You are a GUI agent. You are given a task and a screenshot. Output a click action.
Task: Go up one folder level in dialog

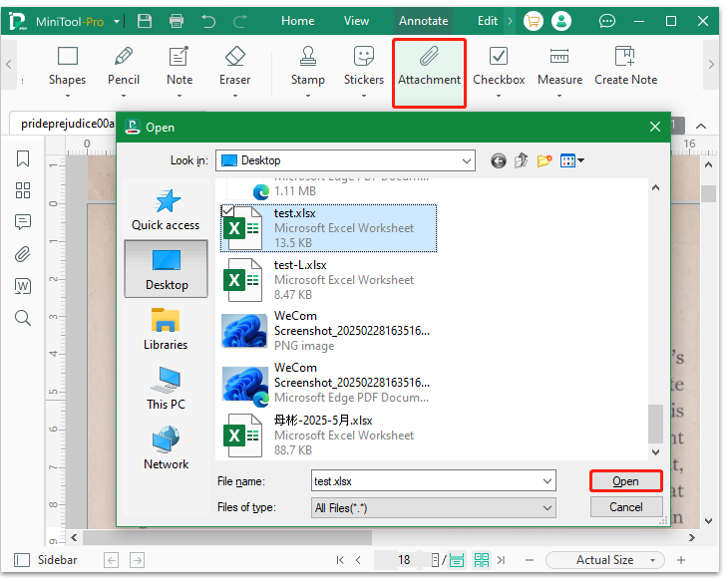pyautogui.click(x=521, y=161)
